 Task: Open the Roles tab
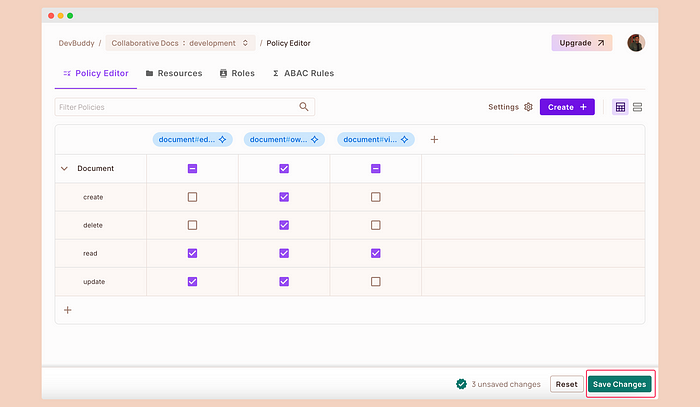pyautogui.click(x=237, y=73)
